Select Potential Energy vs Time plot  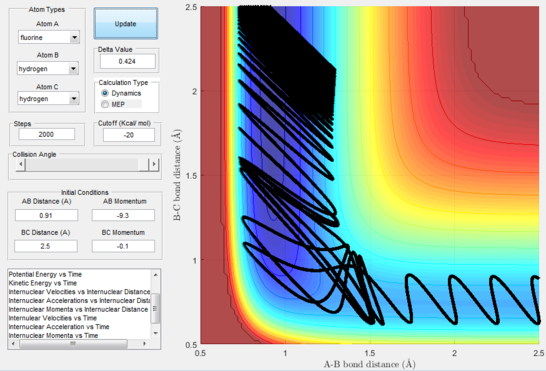(x=45, y=275)
